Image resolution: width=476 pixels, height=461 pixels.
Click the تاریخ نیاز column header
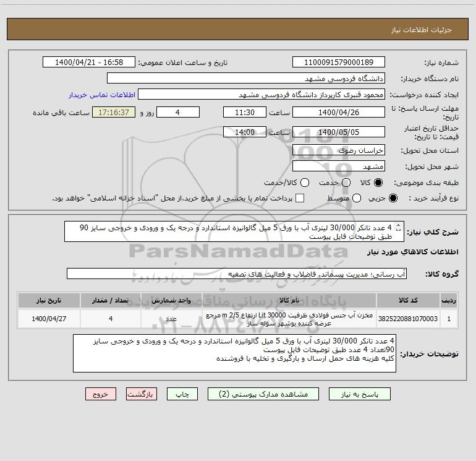49,300
